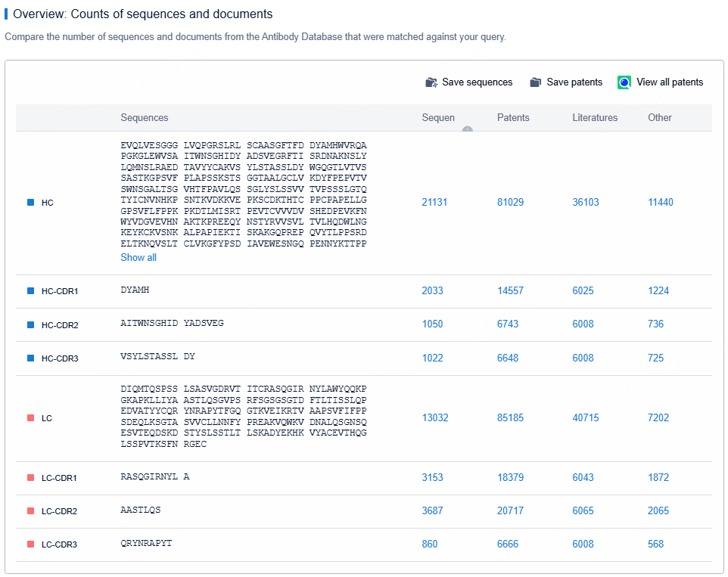The height and width of the screenshot is (577, 728).
Task: Click the Literatures column header
Action: 595,118
